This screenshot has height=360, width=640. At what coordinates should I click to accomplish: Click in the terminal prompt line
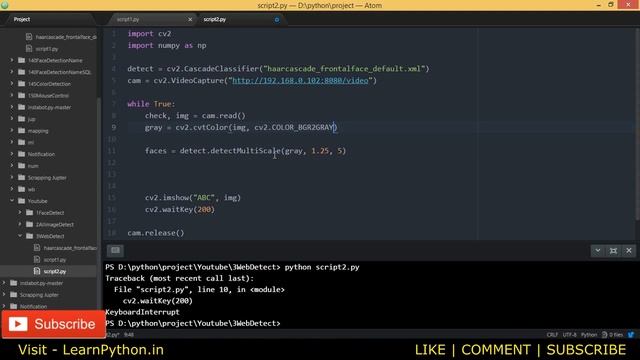tap(193, 323)
